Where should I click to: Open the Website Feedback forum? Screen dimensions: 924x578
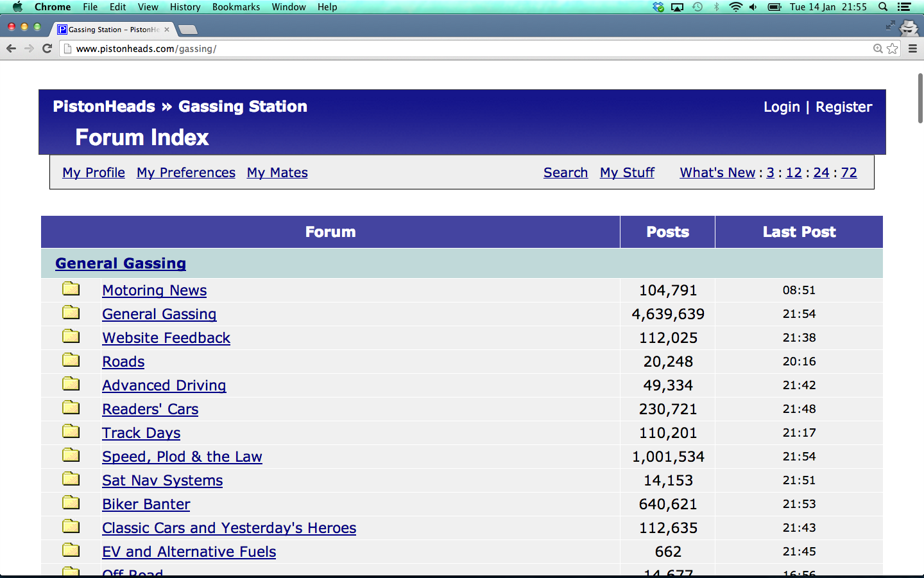(x=166, y=338)
